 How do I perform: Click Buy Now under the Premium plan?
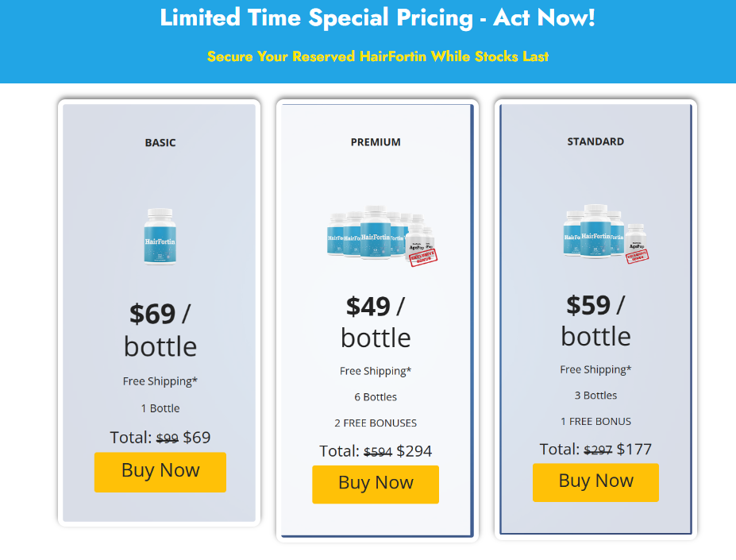pos(376,485)
